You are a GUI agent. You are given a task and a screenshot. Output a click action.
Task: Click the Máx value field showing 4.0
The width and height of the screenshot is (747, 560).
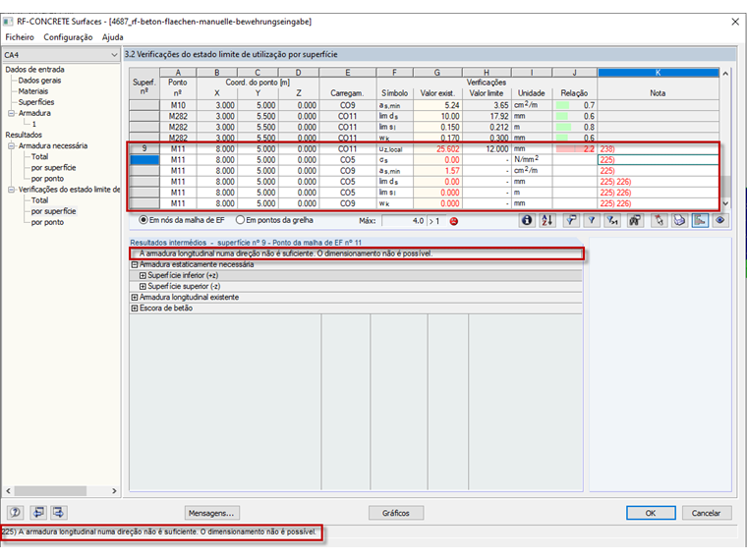[404, 221]
